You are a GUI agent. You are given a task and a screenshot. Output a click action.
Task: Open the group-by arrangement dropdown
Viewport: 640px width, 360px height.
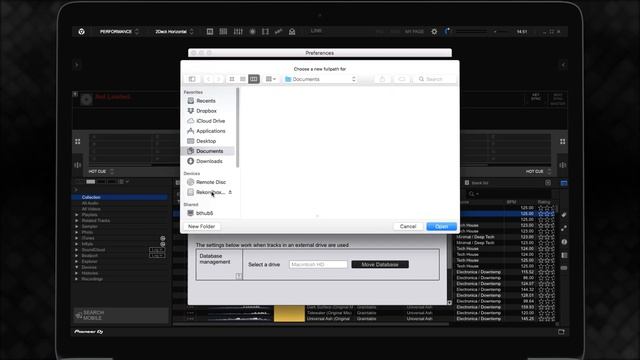click(271, 79)
